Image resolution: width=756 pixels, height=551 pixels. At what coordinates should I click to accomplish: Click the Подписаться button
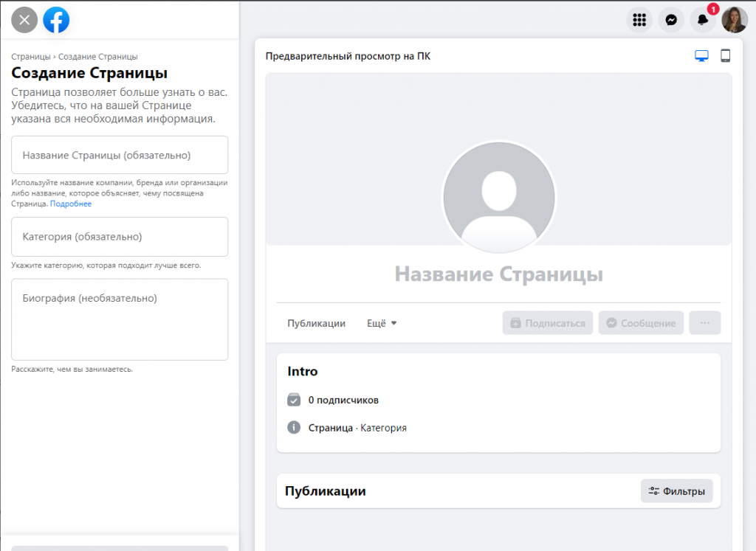coord(547,323)
